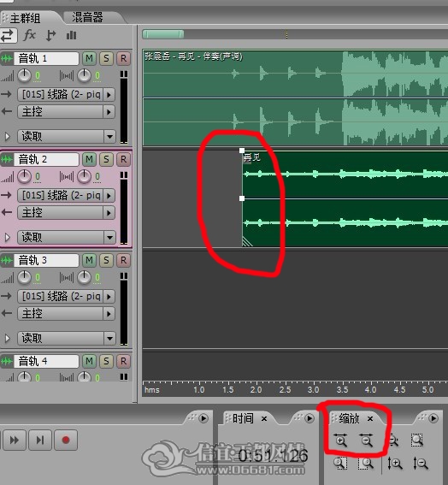Screen dimensions: 448x485
Task: Select the 张震岳 - 再见 - 伴奏 clip
Action: point(295,98)
